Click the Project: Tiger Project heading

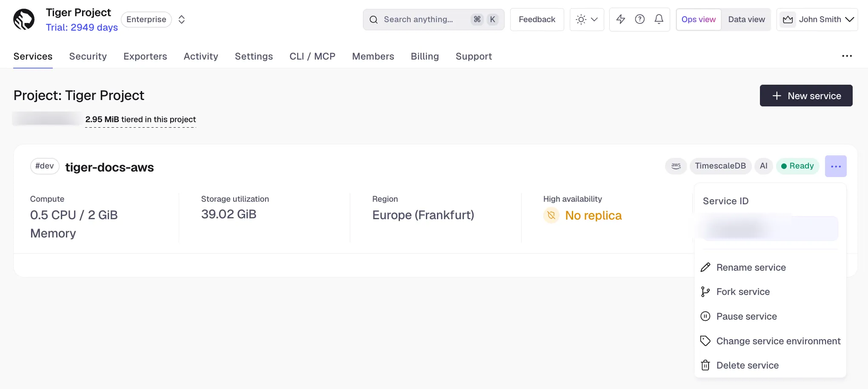tap(79, 95)
